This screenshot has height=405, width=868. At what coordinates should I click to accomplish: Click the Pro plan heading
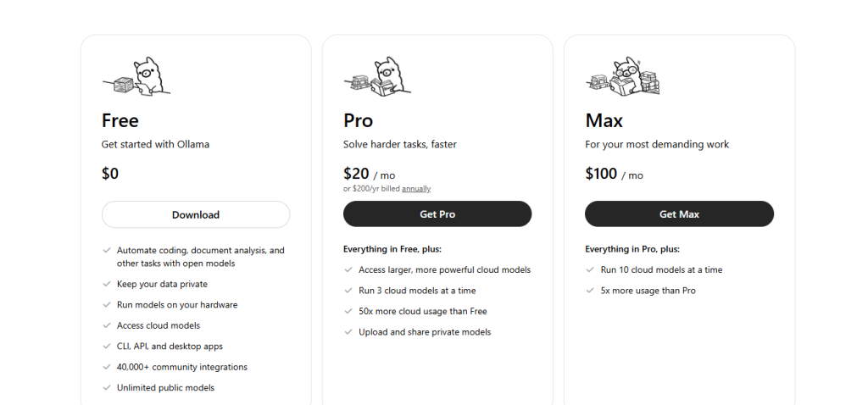359,120
